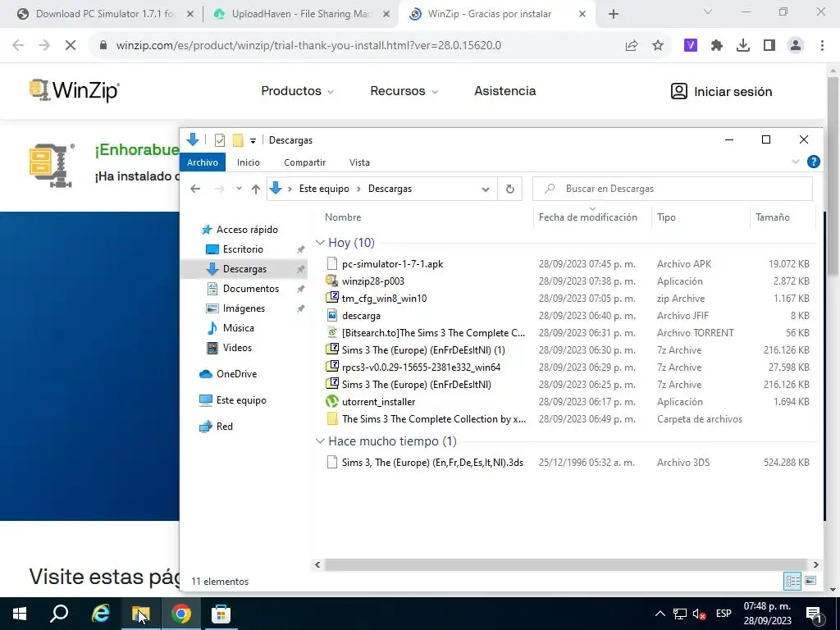This screenshot has width=840, height=630.
Task: Expand the Recursos menu on WinZip site
Action: point(404,91)
